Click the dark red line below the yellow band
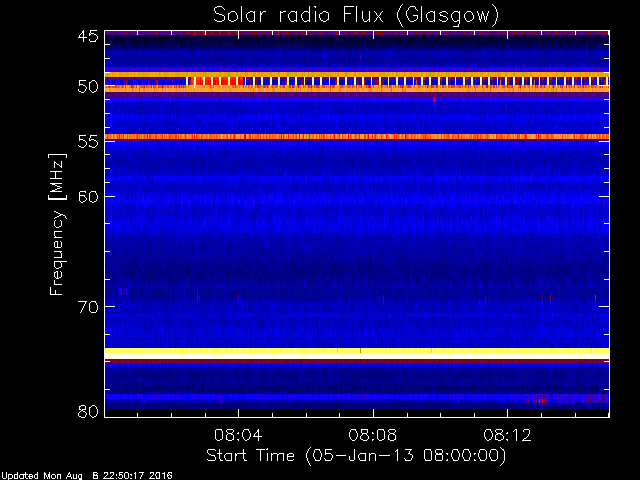 click(357, 361)
